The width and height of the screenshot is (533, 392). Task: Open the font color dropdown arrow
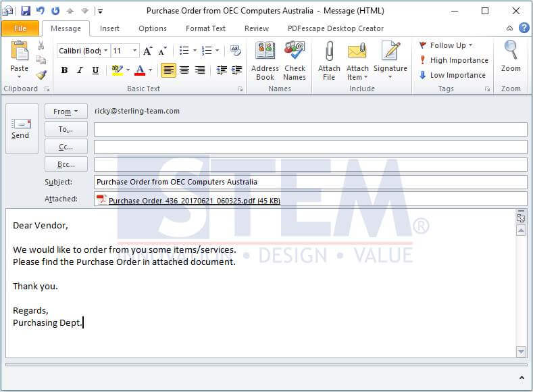[150, 70]
